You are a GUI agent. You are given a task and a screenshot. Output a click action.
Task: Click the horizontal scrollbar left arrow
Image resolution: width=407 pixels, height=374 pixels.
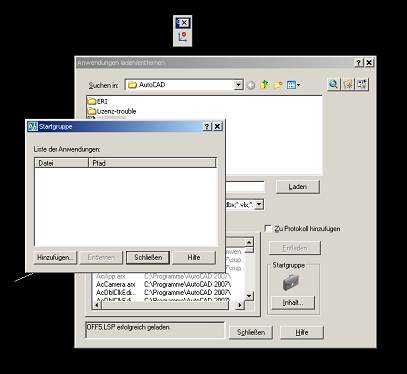[x=97, y=305]
